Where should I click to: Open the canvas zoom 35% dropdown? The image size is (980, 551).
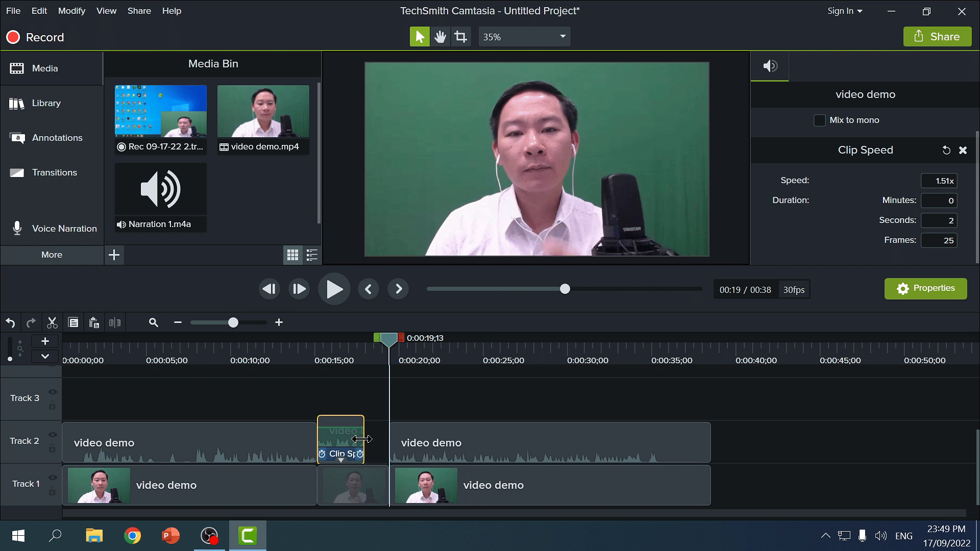[524, 37]
